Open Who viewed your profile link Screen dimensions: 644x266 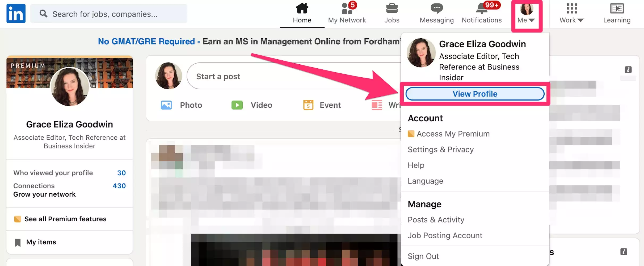pos(53,173)
